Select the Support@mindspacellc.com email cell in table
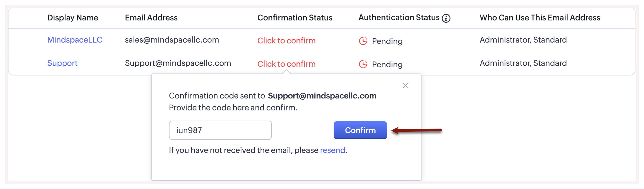 coord(178,63)
